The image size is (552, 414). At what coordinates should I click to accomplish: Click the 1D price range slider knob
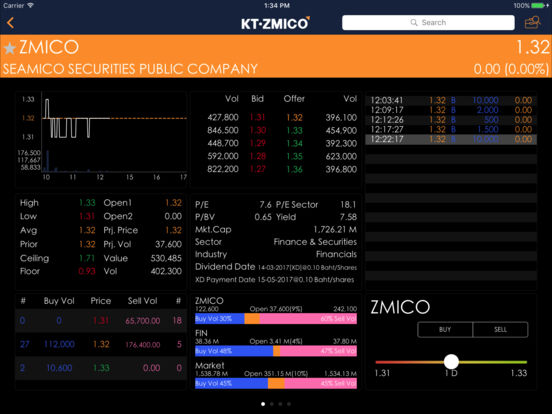(451, 362)
